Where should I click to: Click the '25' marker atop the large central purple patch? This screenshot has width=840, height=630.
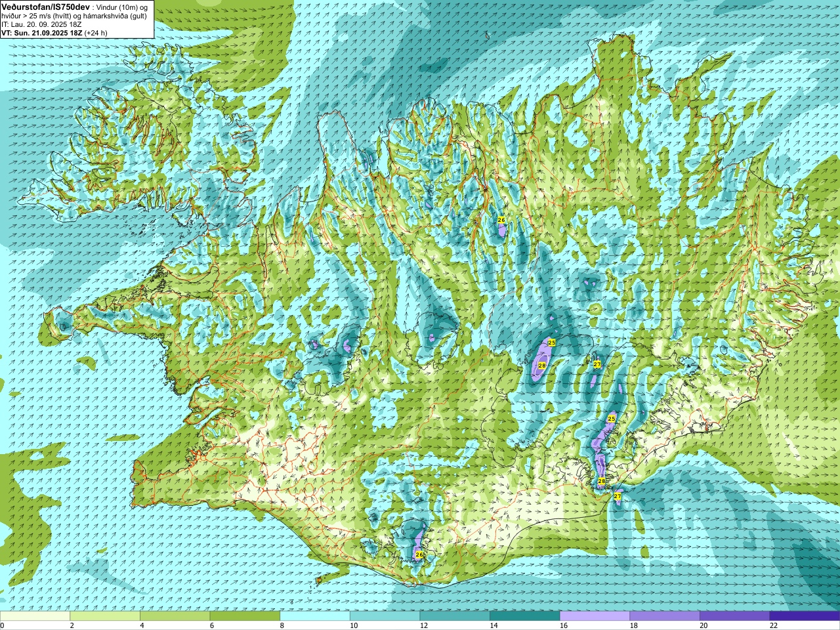[x=552, y=343]
